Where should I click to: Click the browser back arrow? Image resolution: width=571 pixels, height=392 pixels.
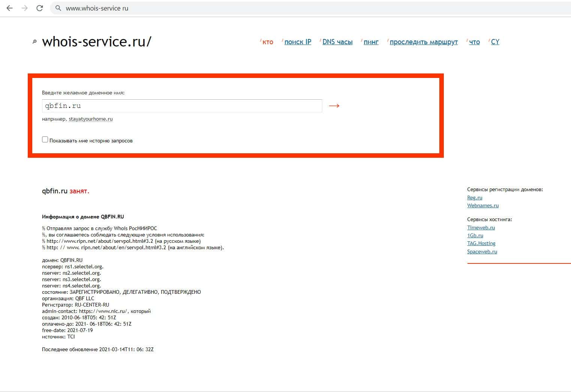pos(10,8)
